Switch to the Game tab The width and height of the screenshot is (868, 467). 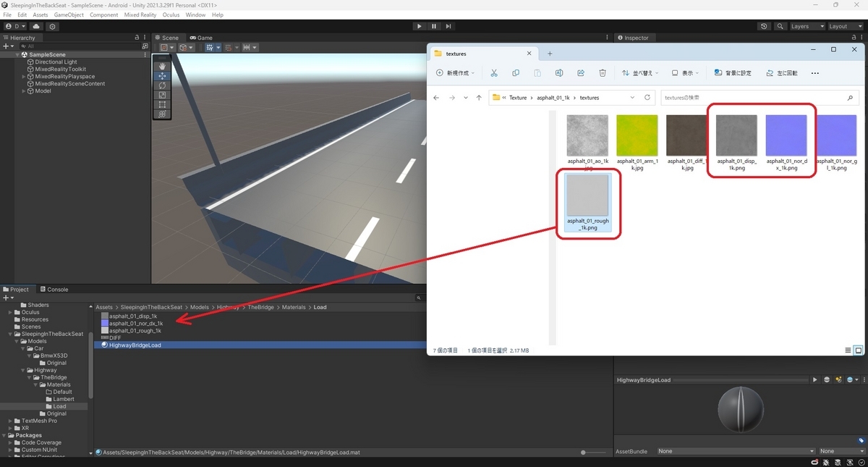(201, 37)
